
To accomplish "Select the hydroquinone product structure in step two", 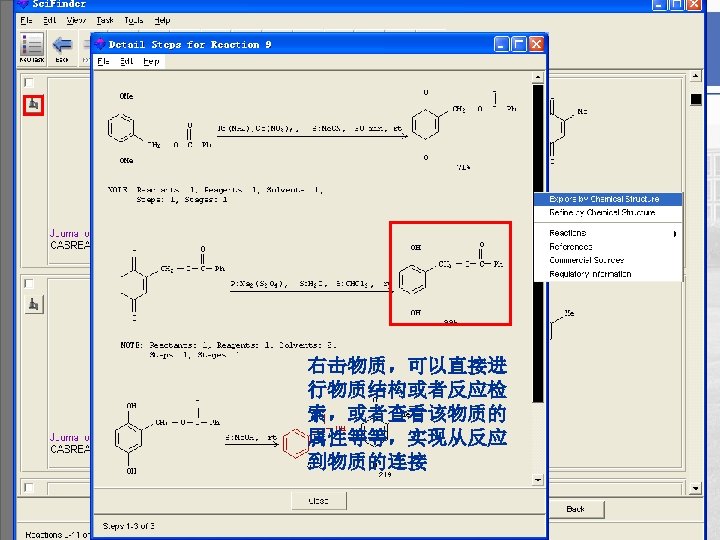I will pos(450,274).
